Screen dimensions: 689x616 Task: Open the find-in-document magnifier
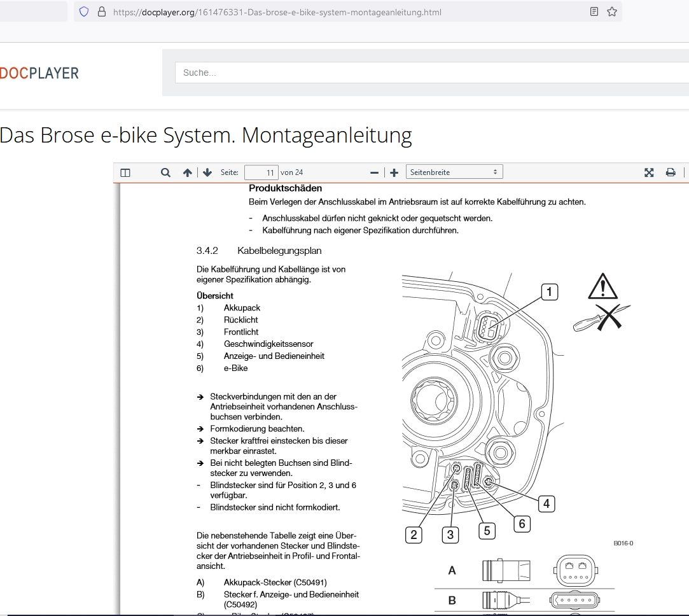point(165,172)
